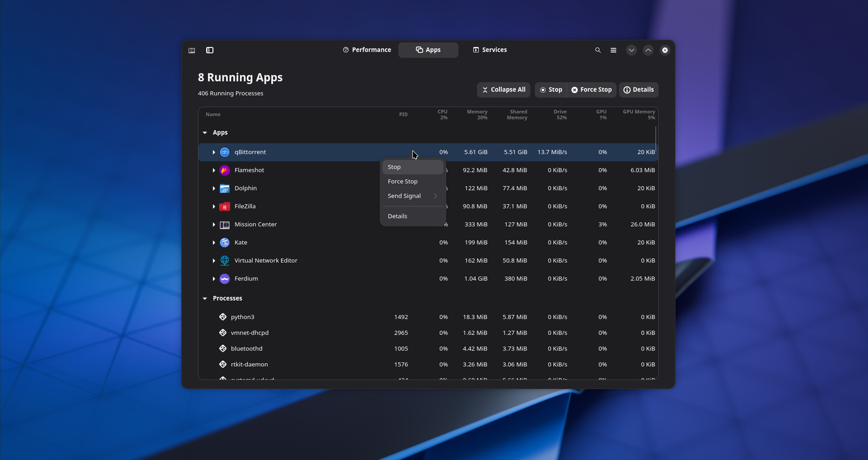Choose Details in the context menu
Screen dimensions: 868x460
pos(413,216)
